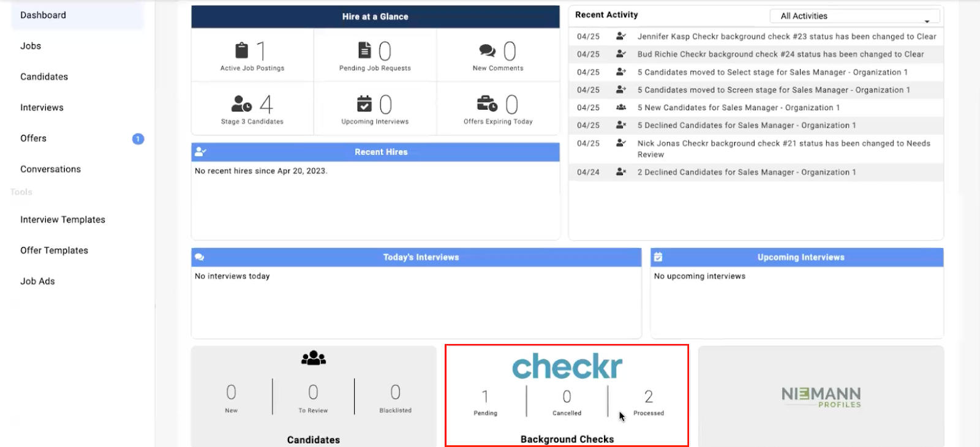Open Dashboard in the sidebar

click(x=77, y=15)
